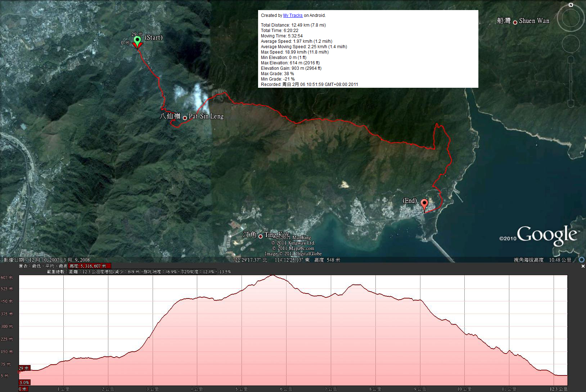Click the Max Speed: 18.99 km/h line
The height and width of the screenshot is (392, 586).
click(294, 52)
